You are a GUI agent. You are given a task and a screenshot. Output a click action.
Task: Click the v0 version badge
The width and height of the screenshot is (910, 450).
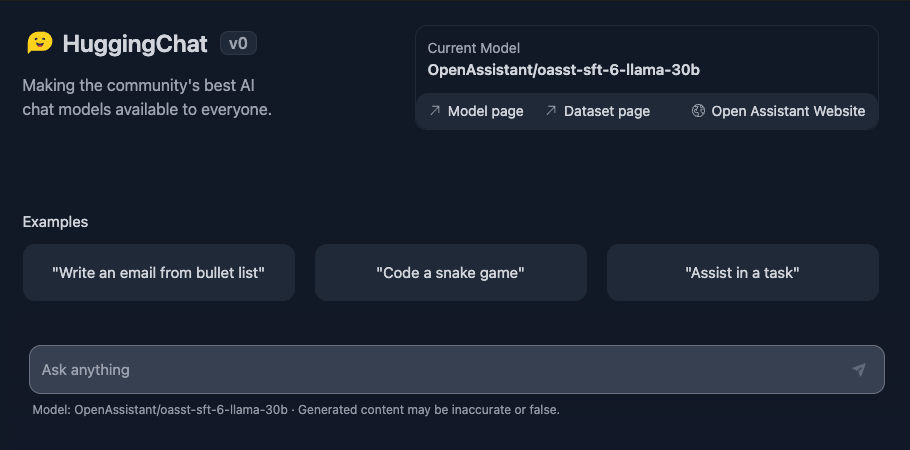tap(239, 44)
